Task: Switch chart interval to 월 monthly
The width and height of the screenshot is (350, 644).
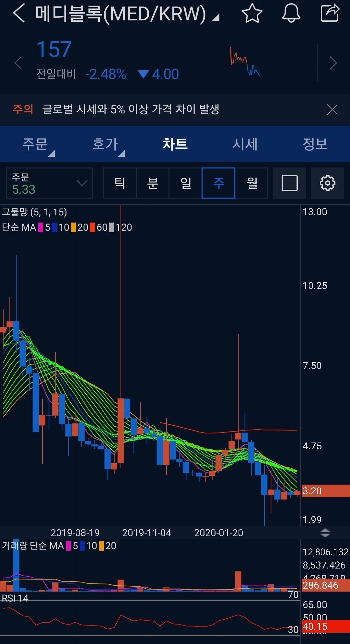Action: (252, 183)
